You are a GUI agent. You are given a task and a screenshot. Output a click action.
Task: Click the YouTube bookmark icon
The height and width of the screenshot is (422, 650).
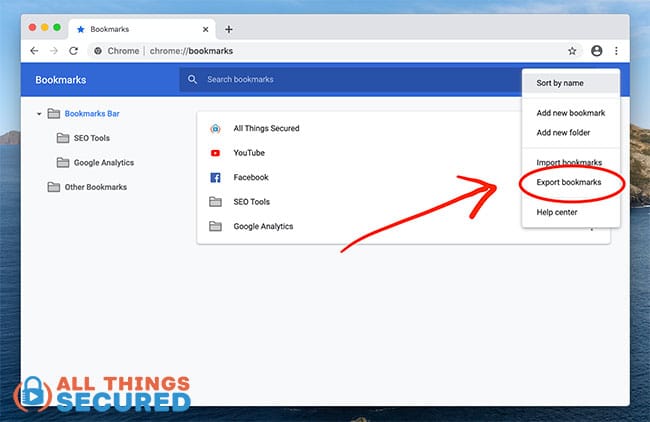coord(215,153)
